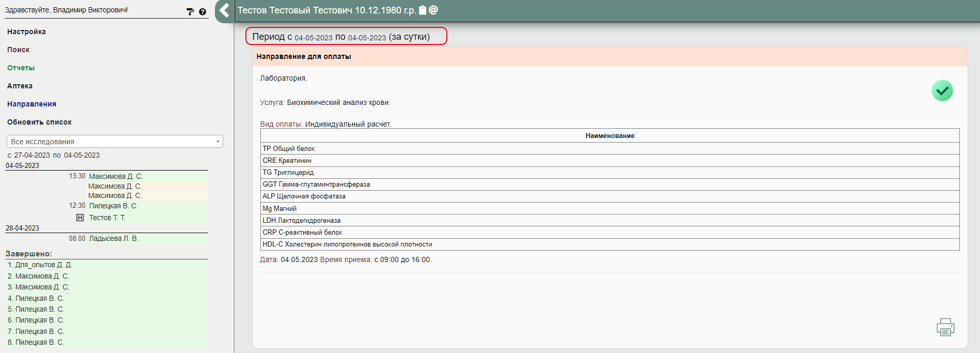Open the Настройка menu item
Viewport: 980px width, 353px height.
tap(26, 32)
